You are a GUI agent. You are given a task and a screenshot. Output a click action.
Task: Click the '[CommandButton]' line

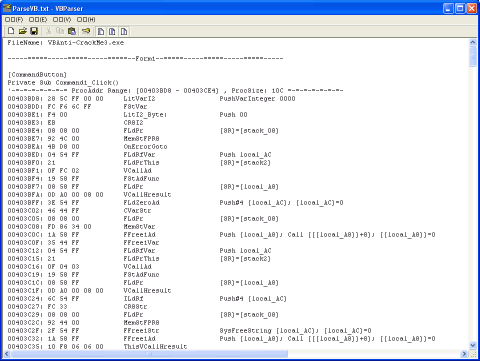click(37, 75)
